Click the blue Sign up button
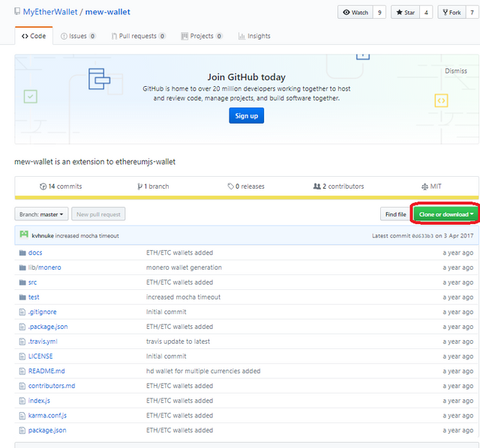This screenshot has width=480, height=448. 247,115
